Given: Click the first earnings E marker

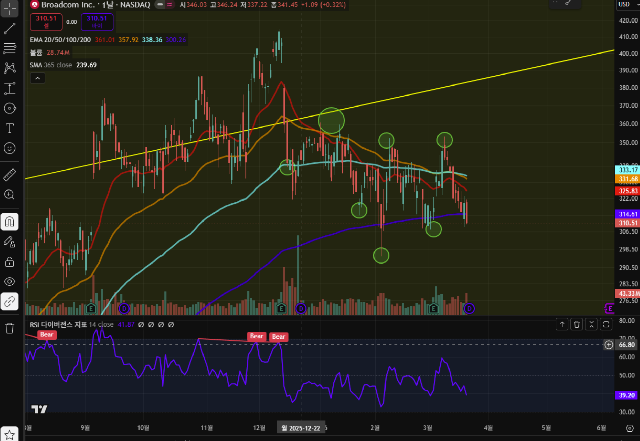Looking at the screenshot, I should tap(91, 308).
